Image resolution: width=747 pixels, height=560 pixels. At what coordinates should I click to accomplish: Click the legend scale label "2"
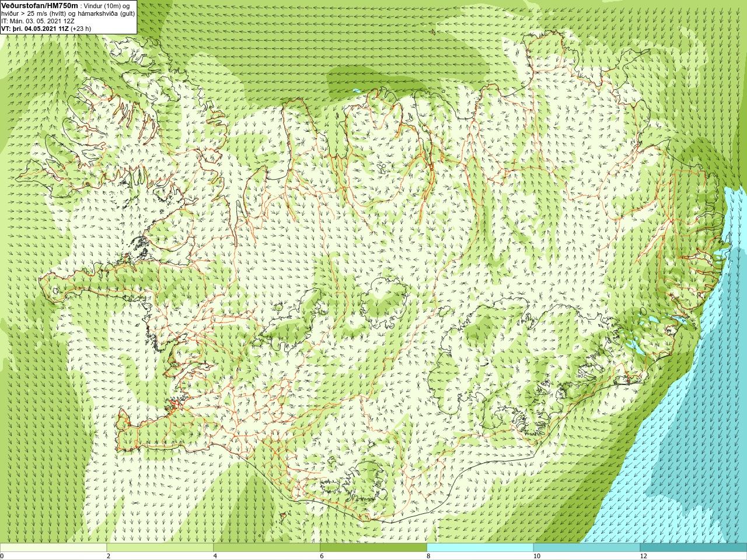pos(109,556)
